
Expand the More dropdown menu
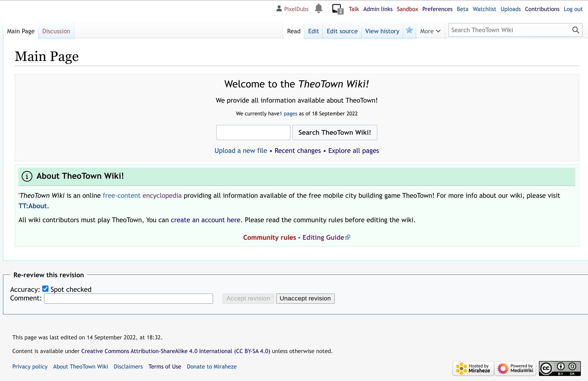[x=430, y=31]
